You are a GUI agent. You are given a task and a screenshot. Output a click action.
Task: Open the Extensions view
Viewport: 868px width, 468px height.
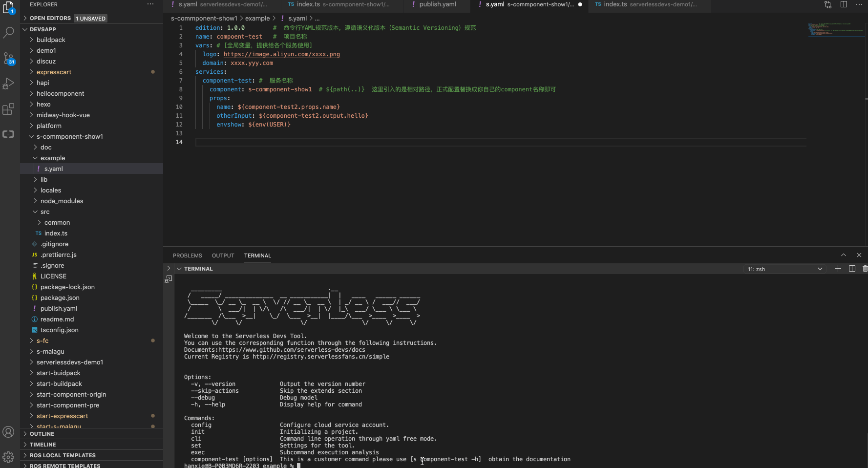coord(9,109)
